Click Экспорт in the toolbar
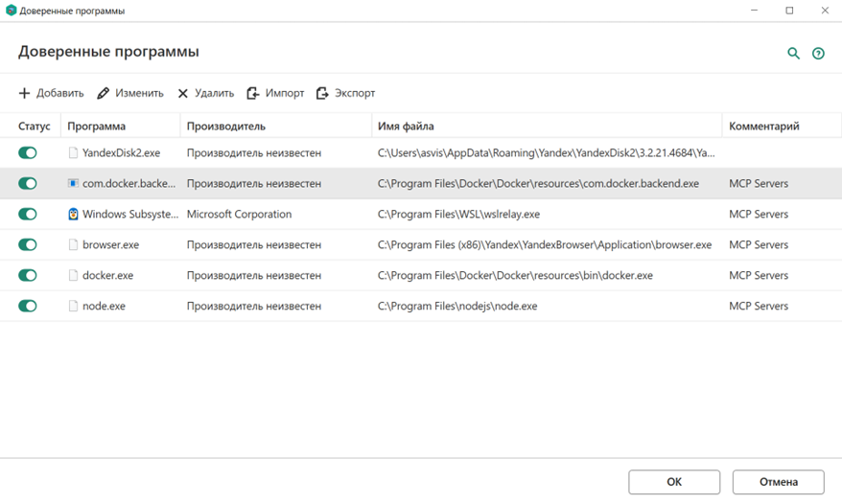Viewport: 842px width, 504px height. (346, 93)
